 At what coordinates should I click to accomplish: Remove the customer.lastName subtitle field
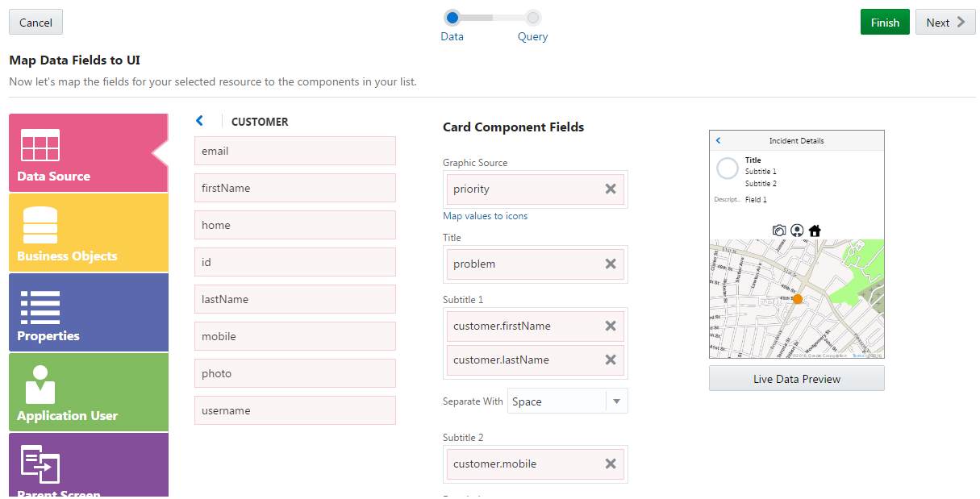tap(611, 360)
